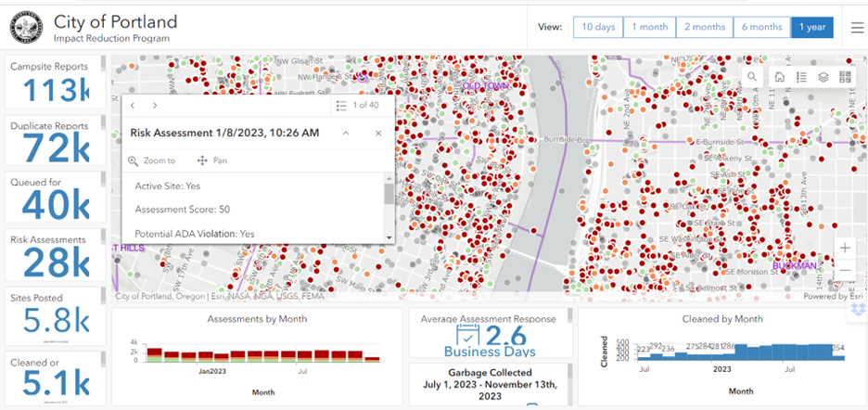Collapse the Risk Assessment popup
Image resolution: width=868 pixels, height=410 pixels.
coord(345,133)
